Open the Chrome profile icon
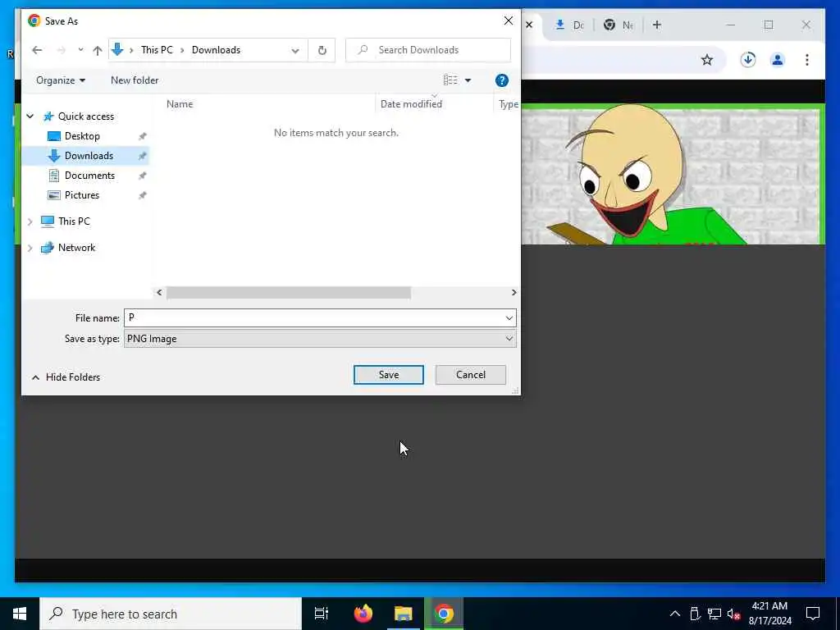Image resolution: width=840 pixels, height=630 pixels. (x=778, y=59)
